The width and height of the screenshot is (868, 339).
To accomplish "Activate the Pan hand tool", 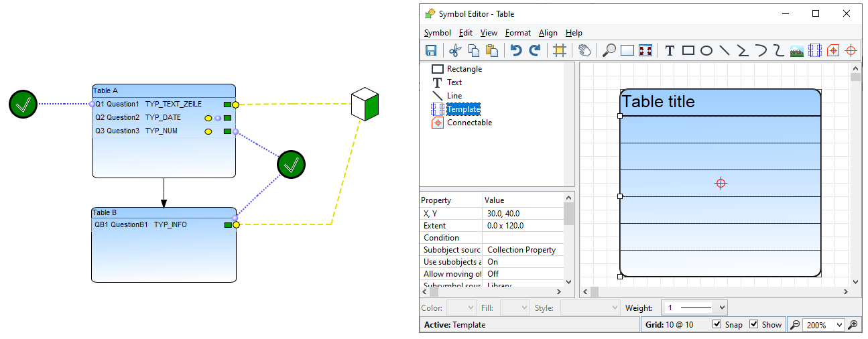I will pyautogui.click(x=584, y=50).
